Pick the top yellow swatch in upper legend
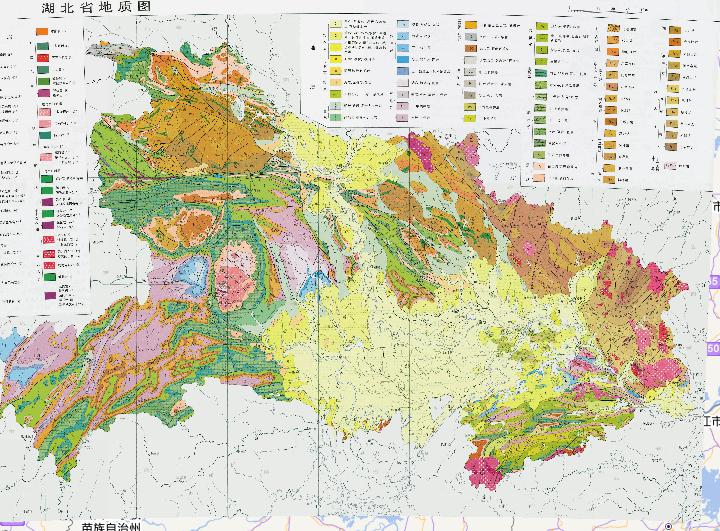 pyautogui.click(x=337, y=33)
